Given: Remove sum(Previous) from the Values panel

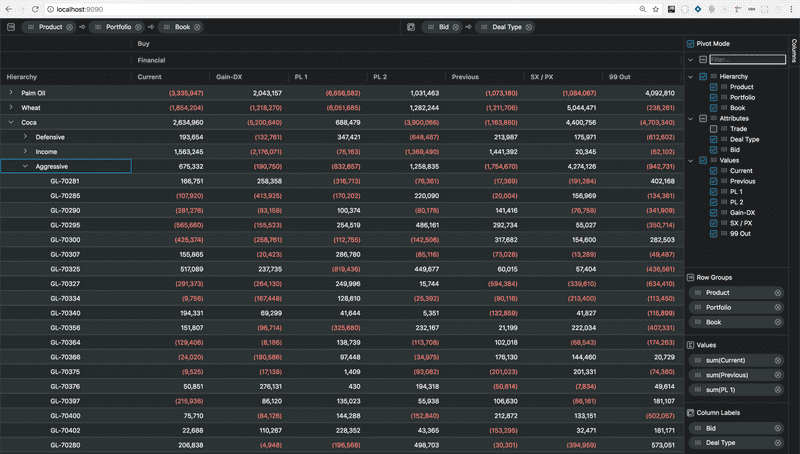Looking at the screenshot, I should [778, 375].
